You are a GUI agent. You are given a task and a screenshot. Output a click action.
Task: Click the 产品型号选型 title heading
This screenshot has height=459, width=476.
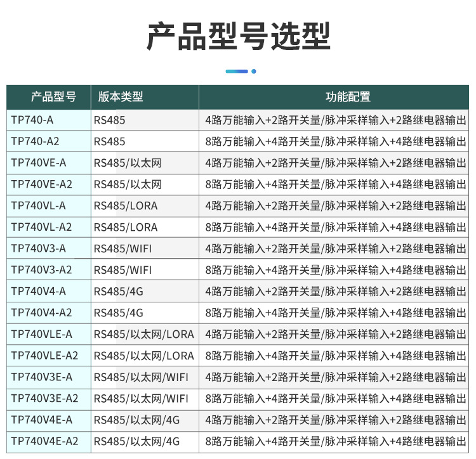pos(238,36)
